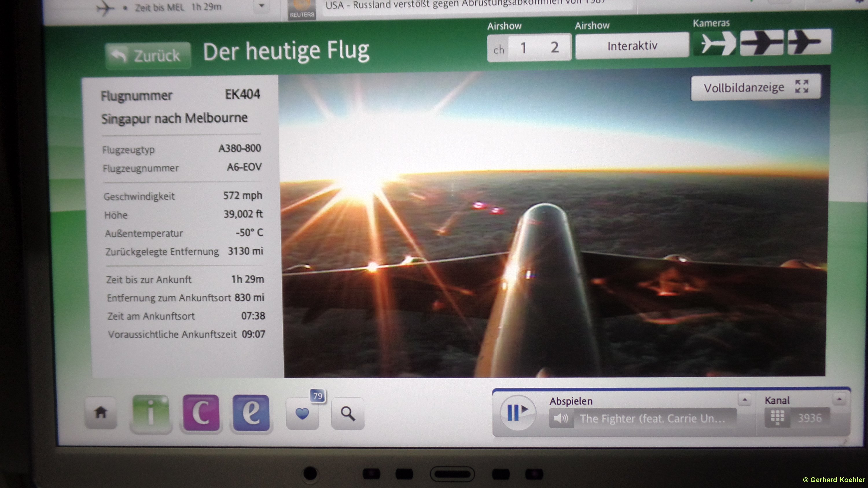Image resolution: width=868 pixels, height=488 pixels.
Task: Tap aircraft type A380-800
Action: coord(240,148)
